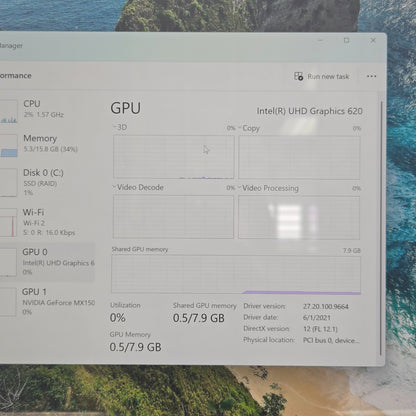Select the Disk 0 (C:) thumbnail graph
The width and height of the screenshot is (416, 416).
[8, 183]
